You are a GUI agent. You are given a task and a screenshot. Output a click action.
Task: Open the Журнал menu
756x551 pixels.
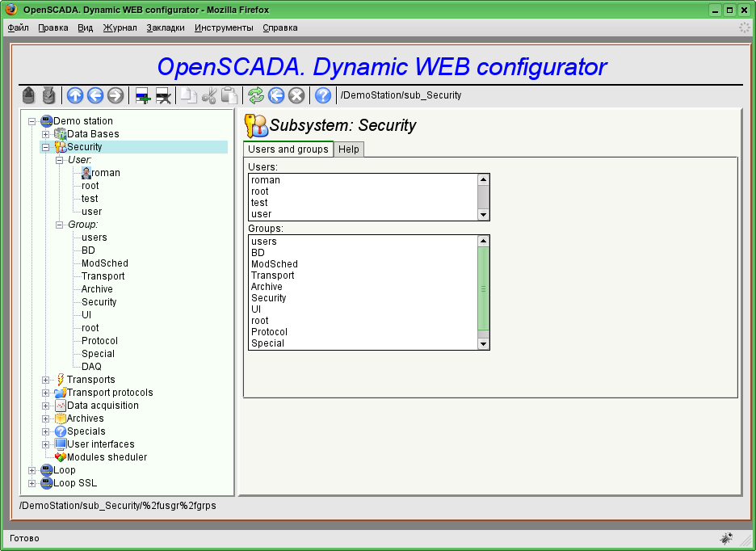[x=120, y=28]
